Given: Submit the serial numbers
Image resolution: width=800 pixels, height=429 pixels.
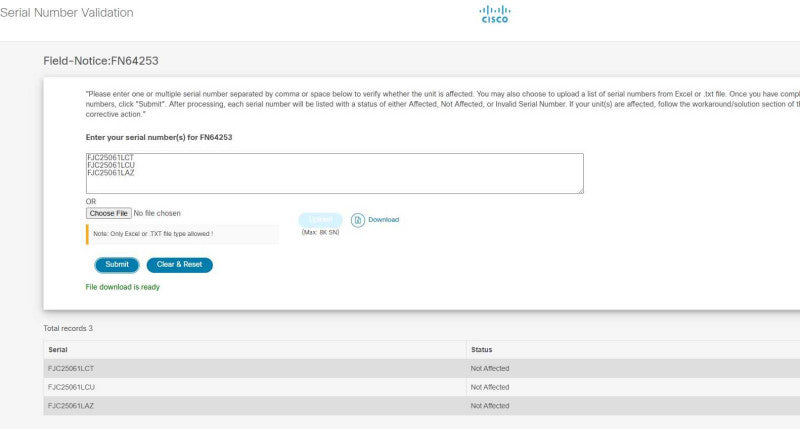Looking at the screenshot, I should (117, 265).
